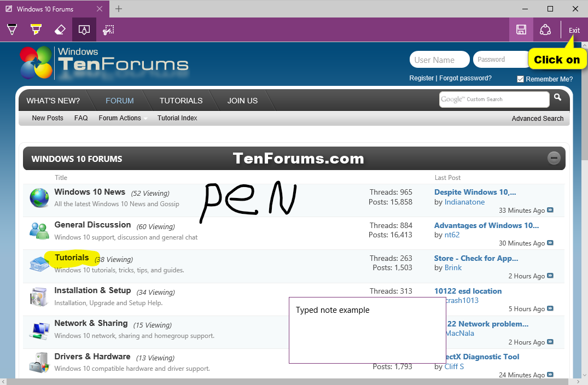Select the Add typed note tool
This screenshot has height=385, width=588.
tap(84, 30)
